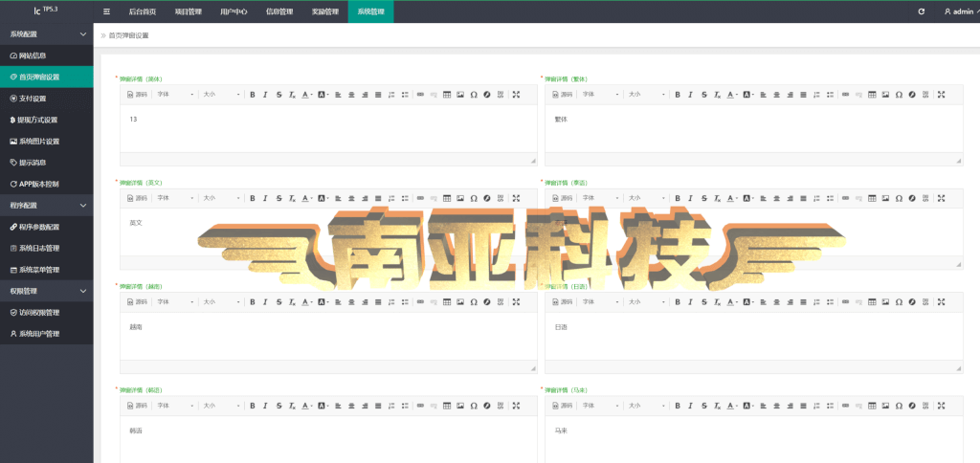Open background color dropdown in 简体 editor
The height and width of the screenshot is (463, 980).
coord(323,95)
